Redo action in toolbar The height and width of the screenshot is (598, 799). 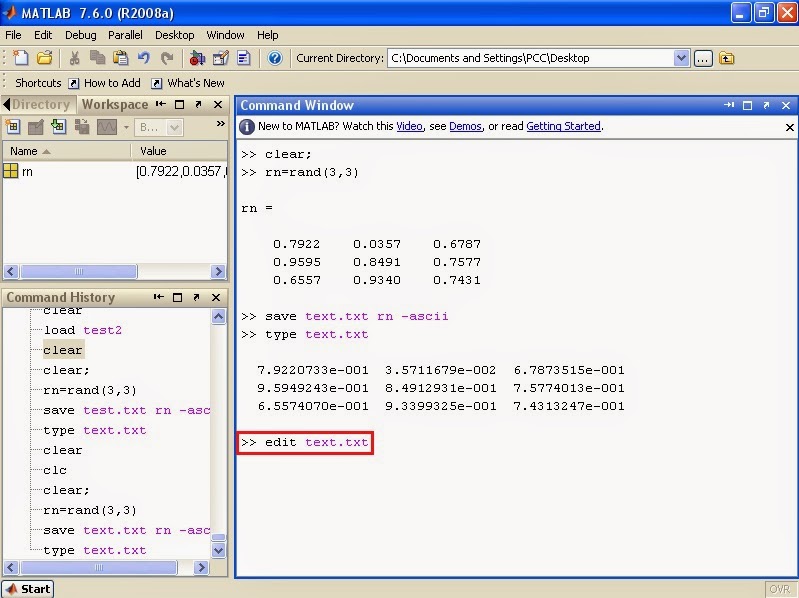pos(167,58)
